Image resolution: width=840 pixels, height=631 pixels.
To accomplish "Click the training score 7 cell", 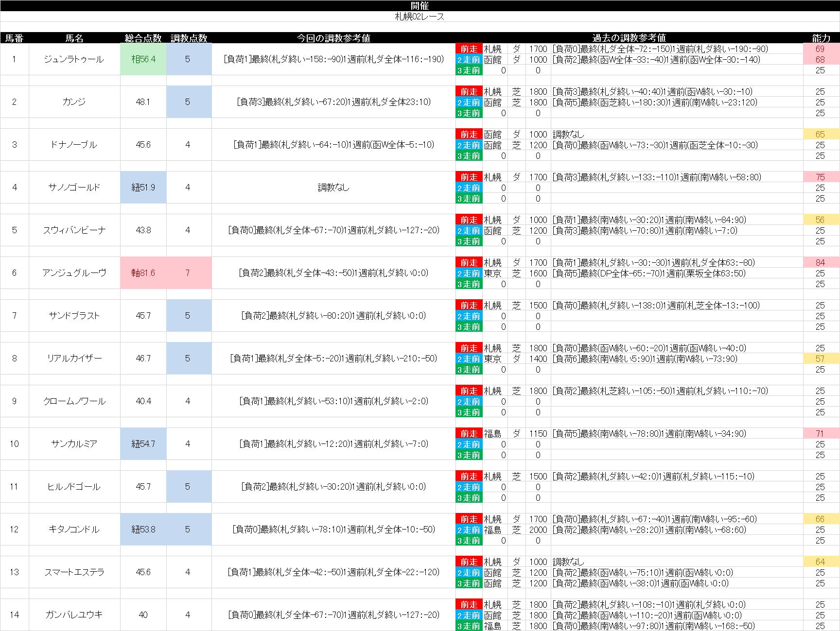I will coord(188,273).
